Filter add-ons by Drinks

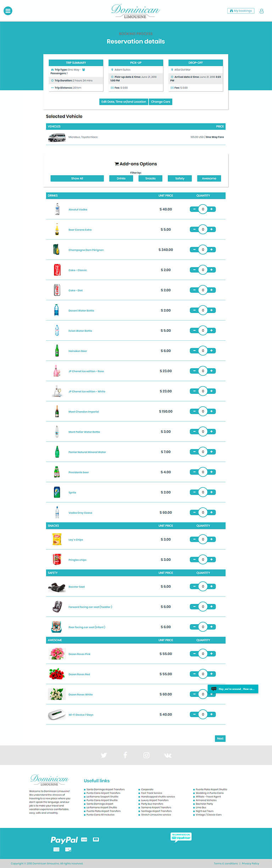point(121,178)
